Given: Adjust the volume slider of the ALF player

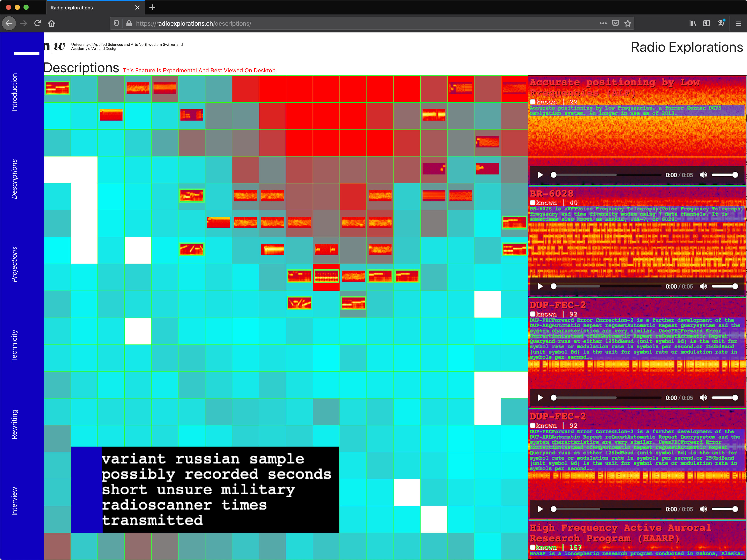Looking at the screenshot, I should (x=724, y=175).
